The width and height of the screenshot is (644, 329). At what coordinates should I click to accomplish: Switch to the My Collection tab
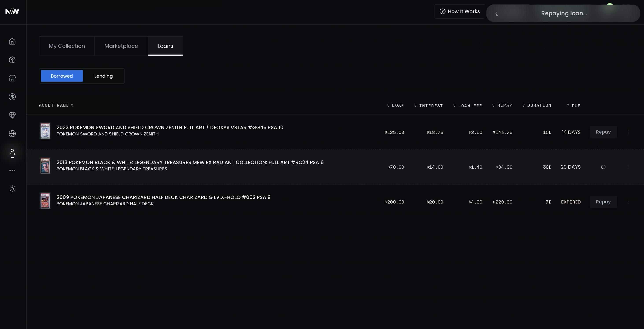click(67, 46)
